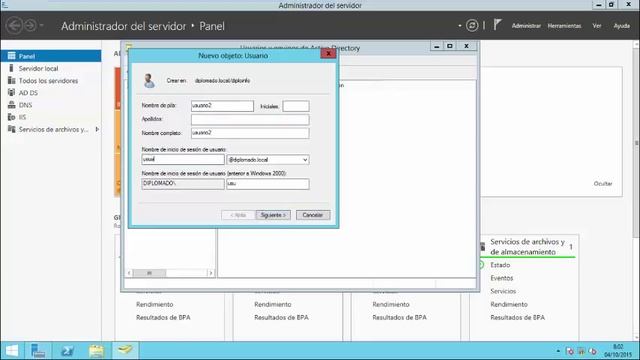Screen dimensions: 640x360
Task: Minimize the Active Directory Users window
Action: pyautogui.click(x=437, y=46)
